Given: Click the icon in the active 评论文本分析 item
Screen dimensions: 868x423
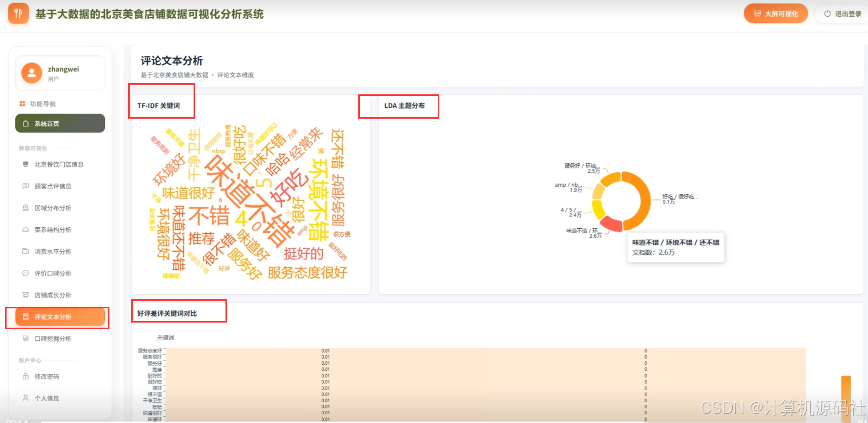Looking at the screenshot, I should click(25, 316).
